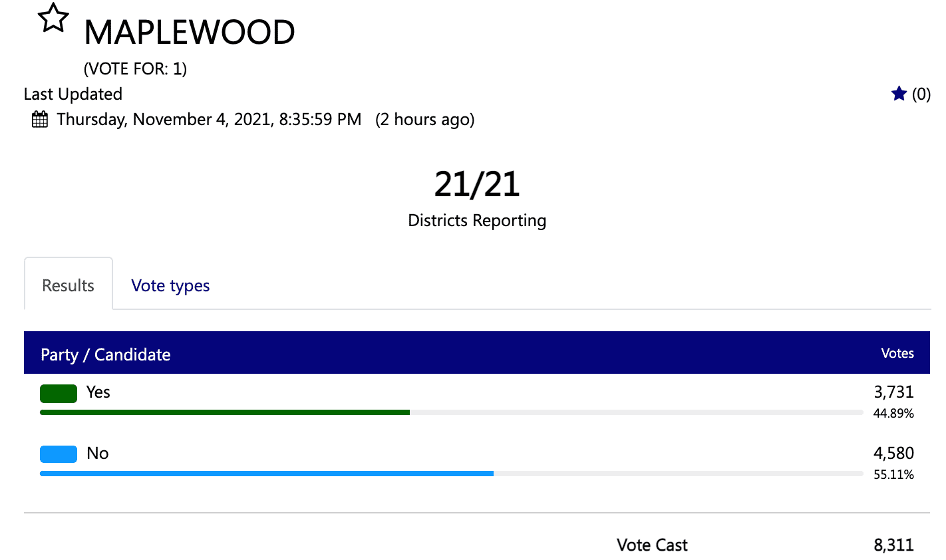Click the Yes candidate label
This screenshot has height=560, width=946.
tap(98, 392)
